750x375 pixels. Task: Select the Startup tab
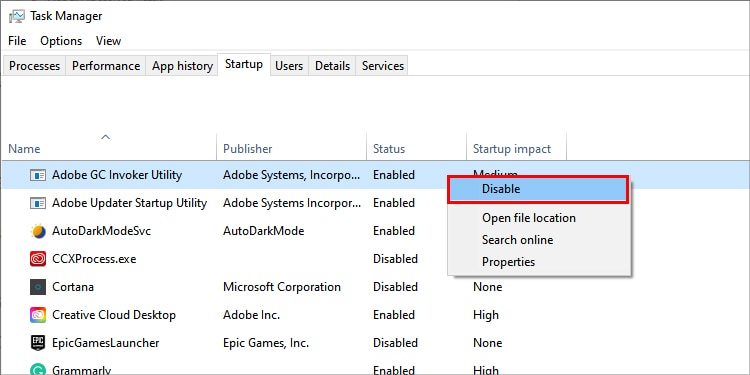click(244, 64)
